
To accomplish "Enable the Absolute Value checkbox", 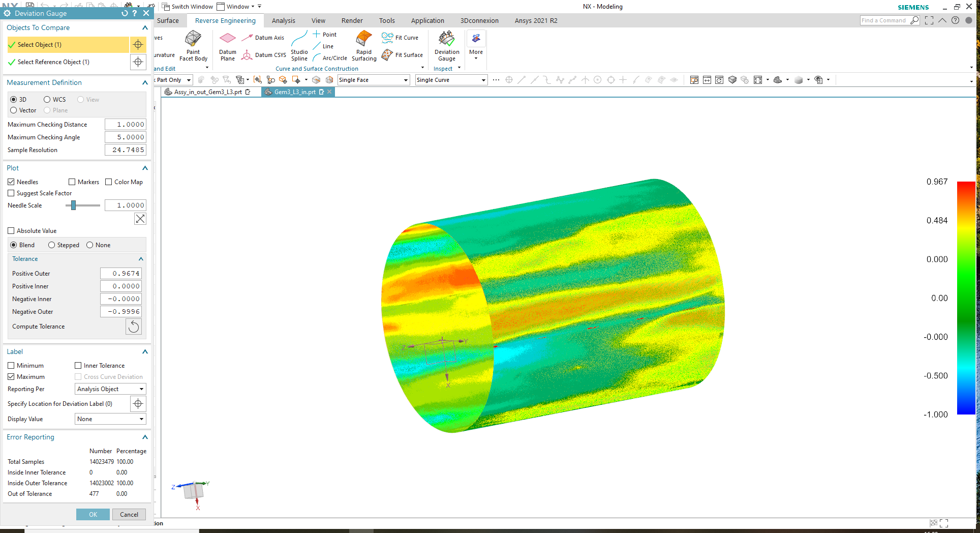I will tap(11, 231).
